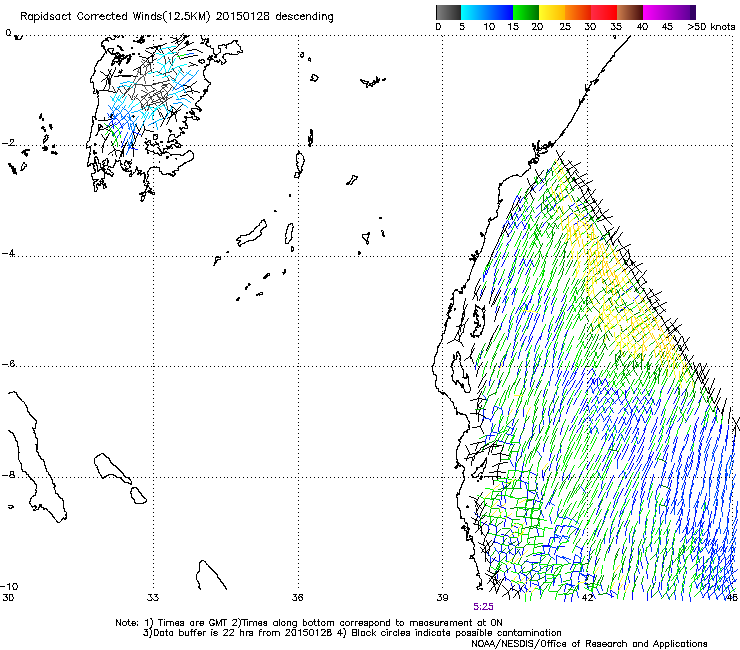The width and height of the screenshot is (740, 650).
Task: Click the '-4' latitude axis label
Action: [x=8, y=253]
